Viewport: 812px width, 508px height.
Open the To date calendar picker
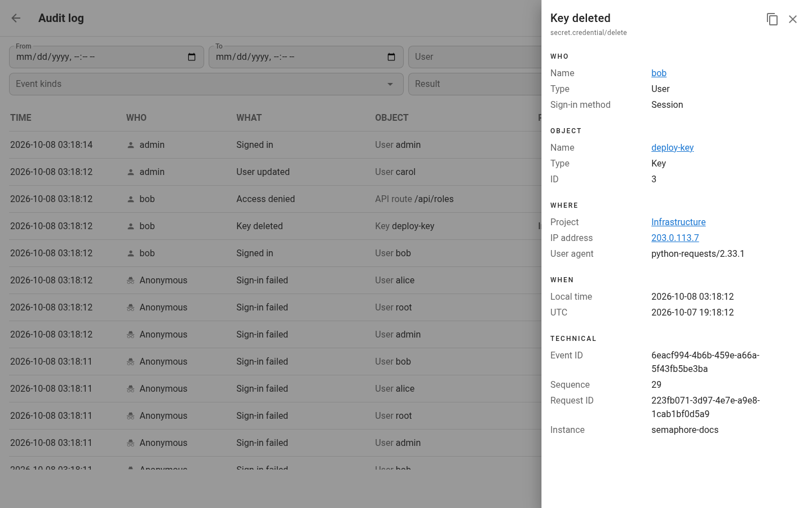391,57
